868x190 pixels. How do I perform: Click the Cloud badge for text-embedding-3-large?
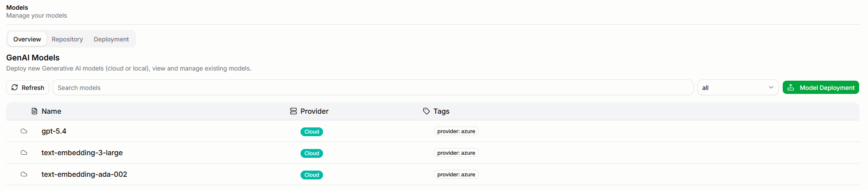coord(312,153)
